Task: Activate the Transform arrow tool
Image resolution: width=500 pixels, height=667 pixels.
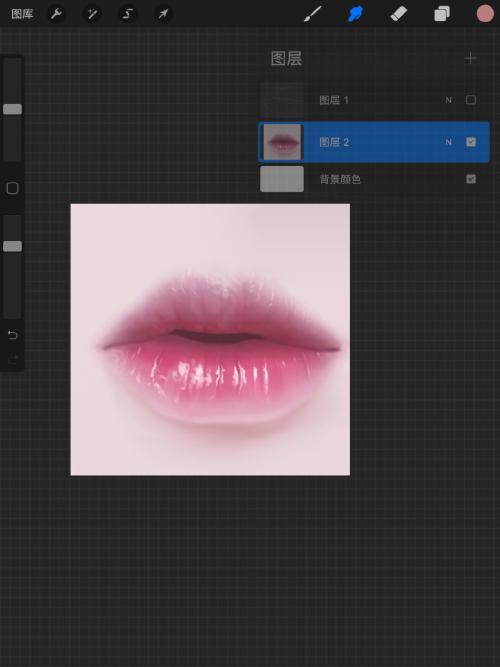Action: coord(163,14)
